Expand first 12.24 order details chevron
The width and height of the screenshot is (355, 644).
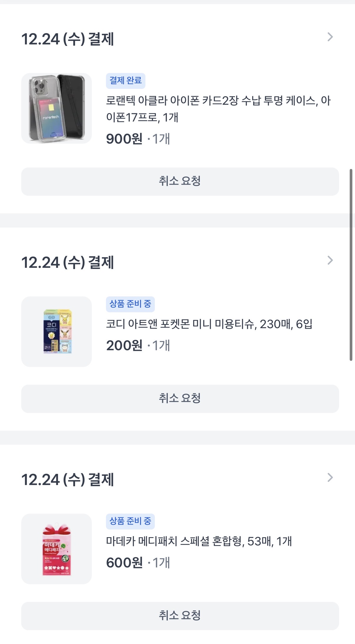330,37
